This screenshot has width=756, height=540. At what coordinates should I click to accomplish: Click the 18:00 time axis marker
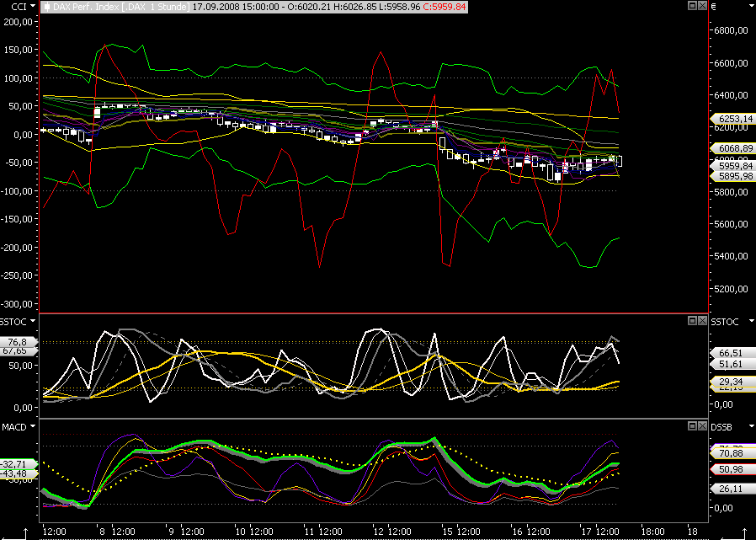coord(653,532)
